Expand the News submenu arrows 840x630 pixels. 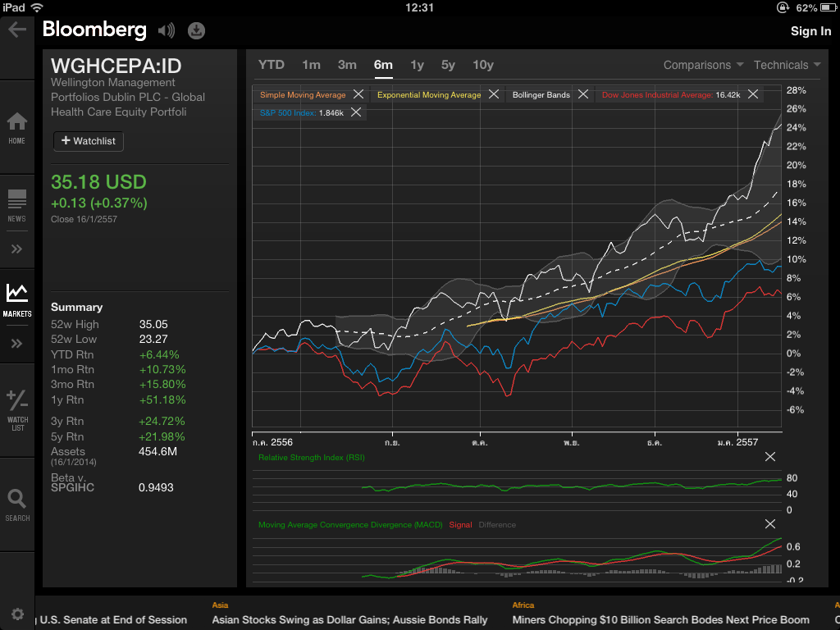click(x=17, y=249)
